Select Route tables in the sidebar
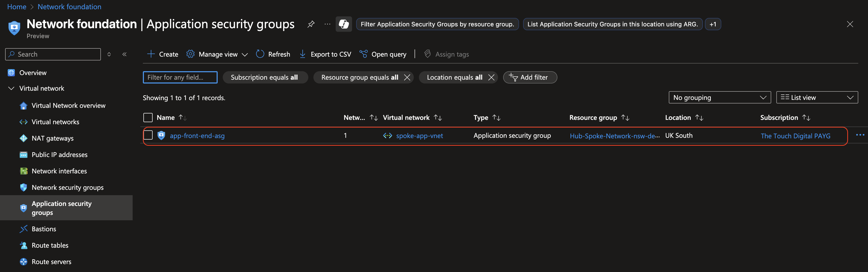 (x=49, y=245)
